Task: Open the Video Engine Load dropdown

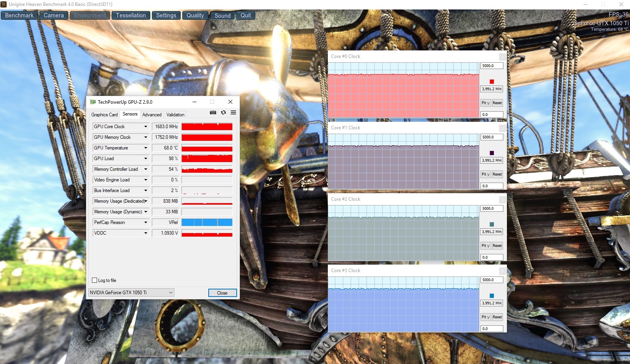Action: click(x=146, y=180)
